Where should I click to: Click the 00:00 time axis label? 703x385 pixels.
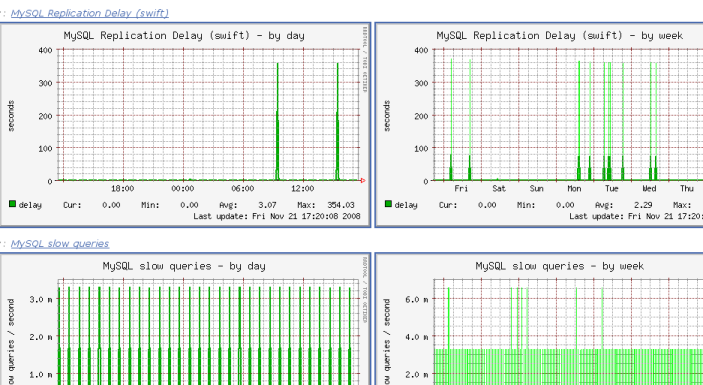click(182, 189)
